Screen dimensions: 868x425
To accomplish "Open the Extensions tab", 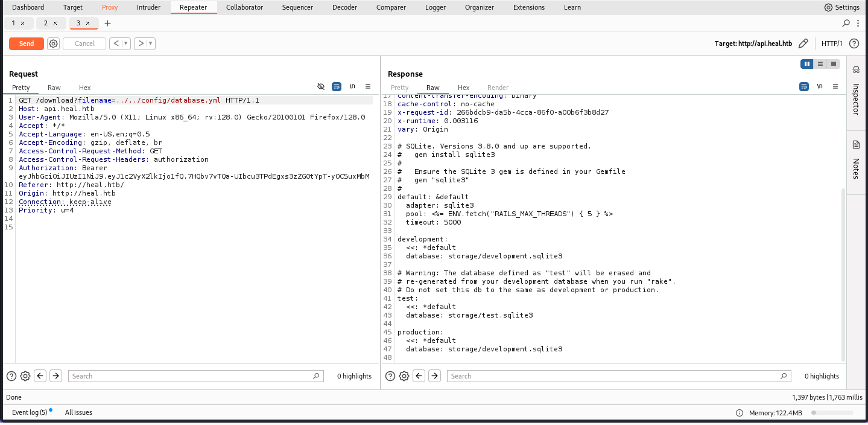I will (529, 7).
